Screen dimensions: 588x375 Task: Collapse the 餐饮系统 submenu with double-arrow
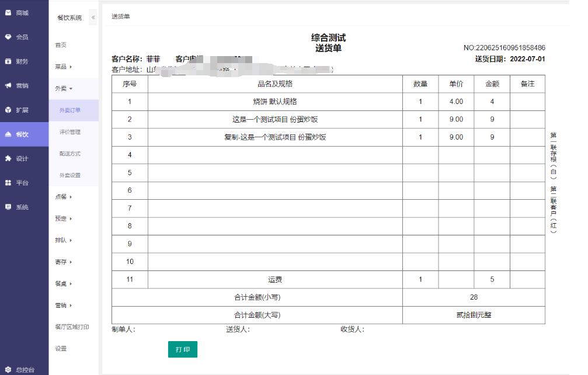(93, 18)
